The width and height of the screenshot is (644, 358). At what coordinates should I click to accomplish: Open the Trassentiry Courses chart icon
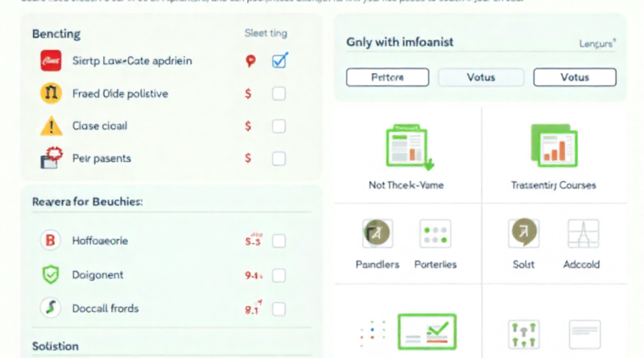(x=552, y=145)
